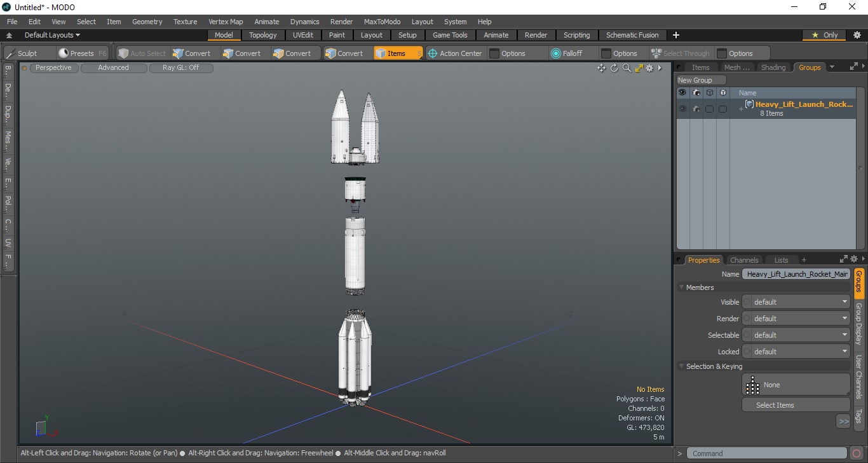Switch to the Topology layout tab
This screenshot has width=868, height=463.
(262, 35)
